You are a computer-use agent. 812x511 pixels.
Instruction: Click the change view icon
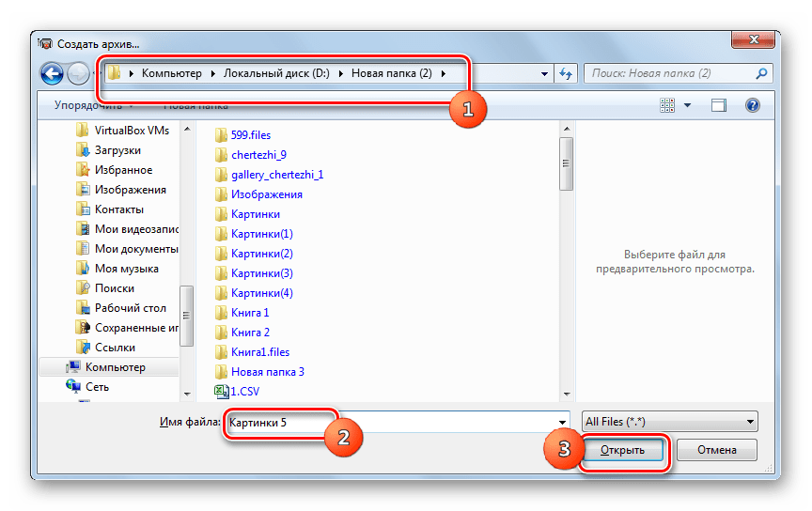(667, 105)
